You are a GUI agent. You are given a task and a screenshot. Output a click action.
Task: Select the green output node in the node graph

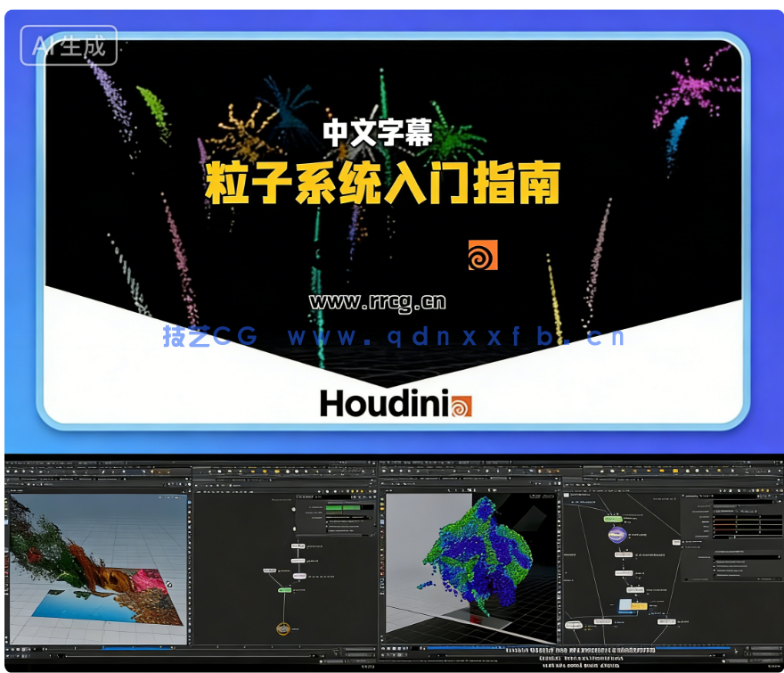tap(283, 589)
